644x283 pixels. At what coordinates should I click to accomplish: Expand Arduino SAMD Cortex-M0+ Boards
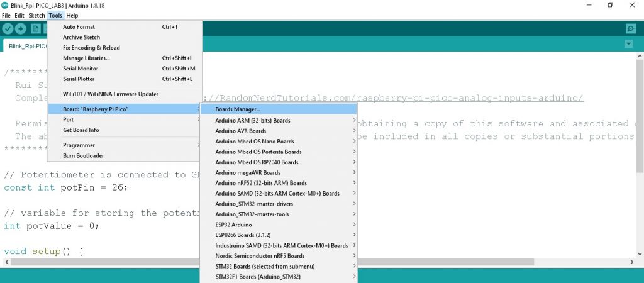tap(279, 194)
